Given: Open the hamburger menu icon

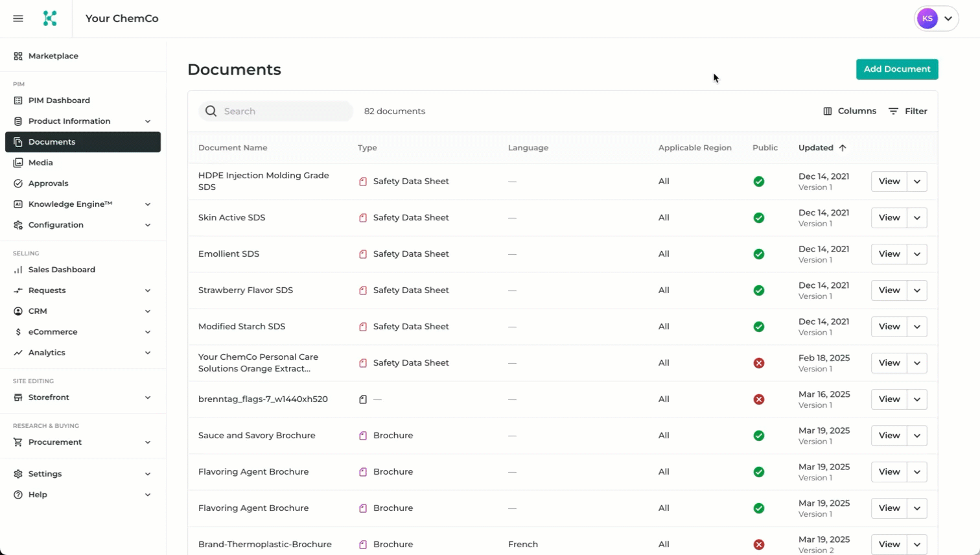Looking at the screenshot, I should (18, 18).
